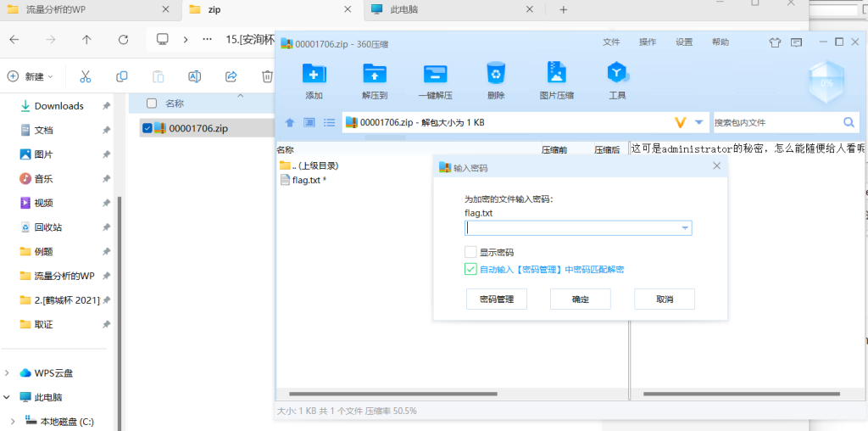Open the password field dropdown arrow
Image resolution: width=868 pixels, height=431 pixels.
click(684, 228)
